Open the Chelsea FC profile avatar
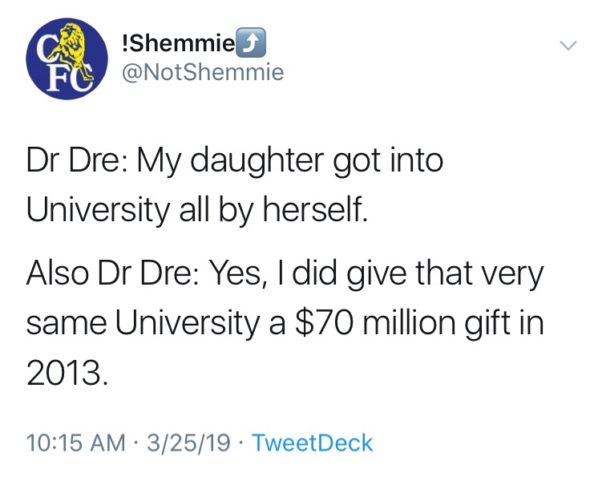The width and height of the screenshot is (590, 477). [67, 59]
